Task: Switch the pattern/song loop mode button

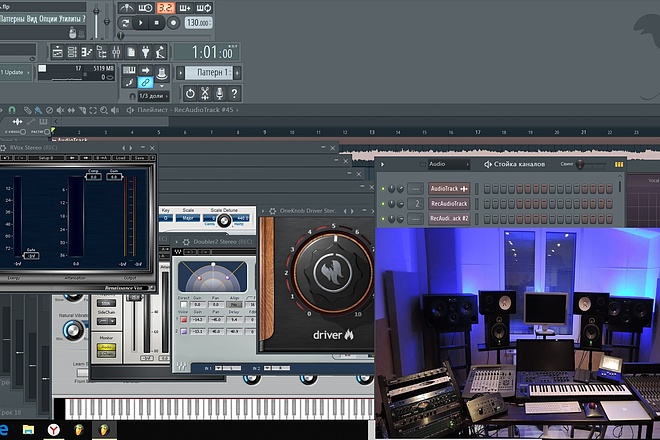Action: 125,23
